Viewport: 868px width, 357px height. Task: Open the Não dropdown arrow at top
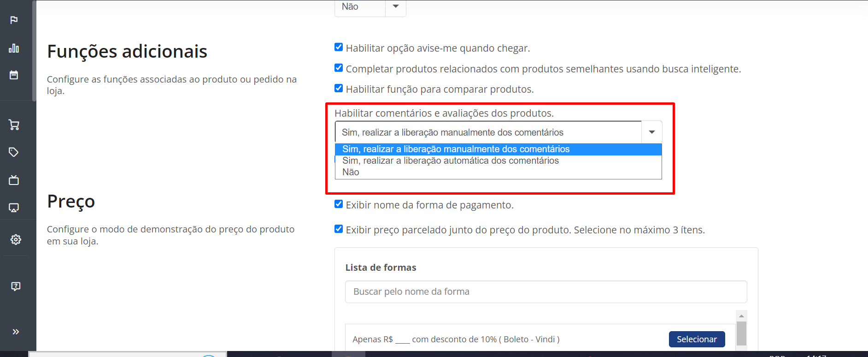(395, 7)
